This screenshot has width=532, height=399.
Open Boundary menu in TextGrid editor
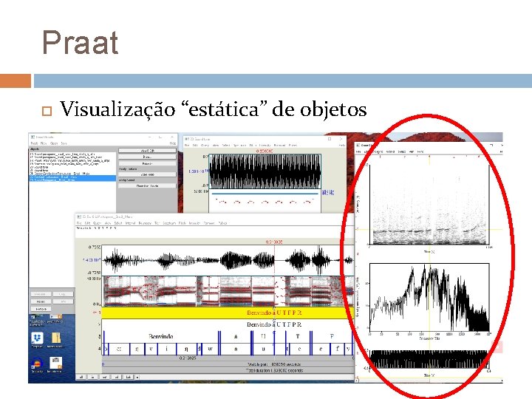145,223
